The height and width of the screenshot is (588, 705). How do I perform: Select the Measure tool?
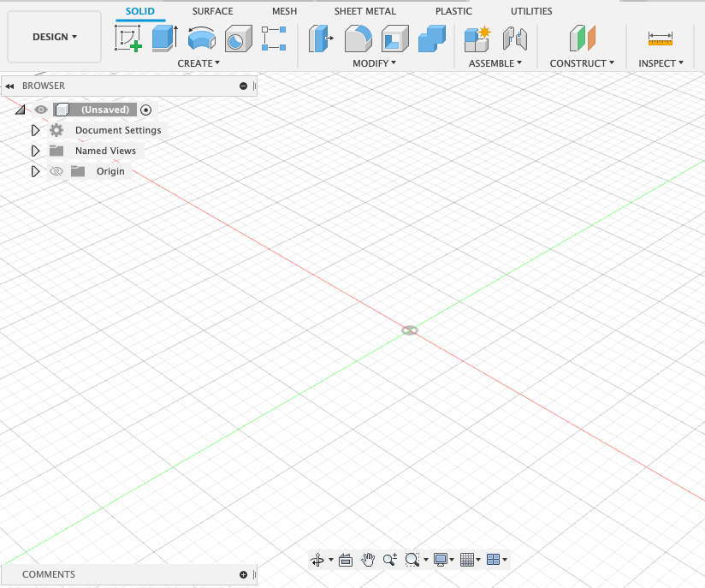tap(660, 39)
